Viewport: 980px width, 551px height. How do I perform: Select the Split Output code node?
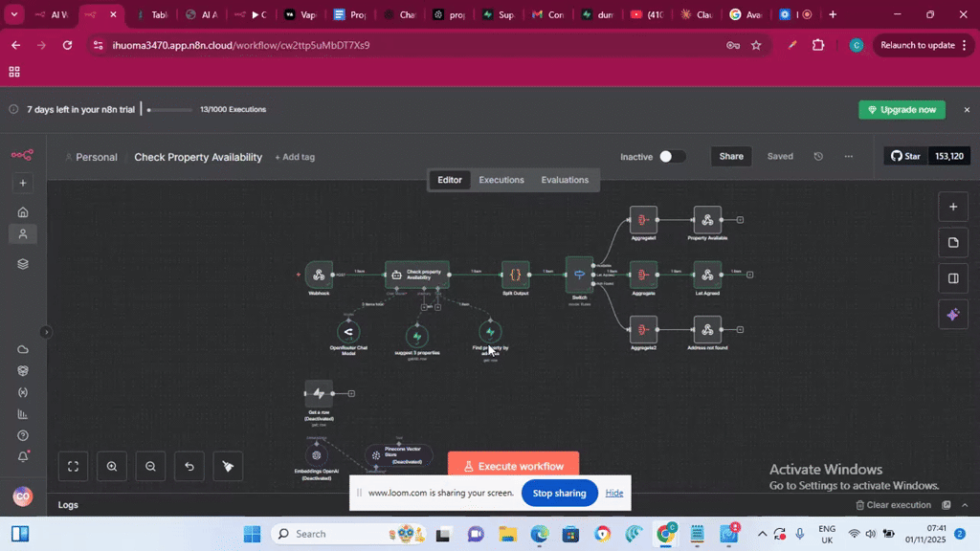coord(516,275)
